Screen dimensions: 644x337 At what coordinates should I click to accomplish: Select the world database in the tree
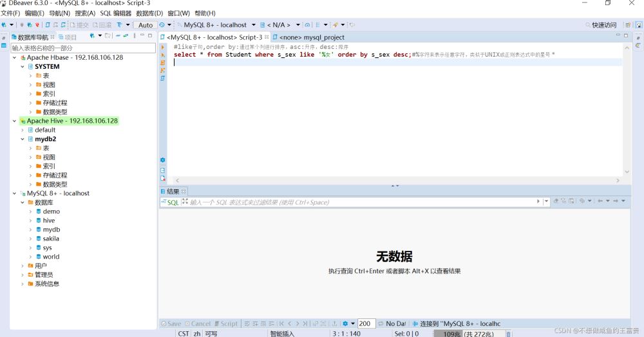coord(51,257)
